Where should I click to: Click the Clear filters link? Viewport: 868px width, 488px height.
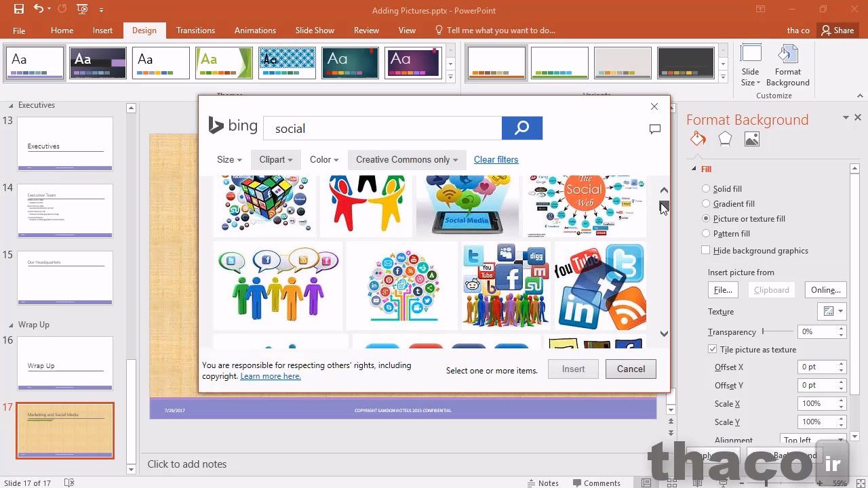tap(496, 159)
